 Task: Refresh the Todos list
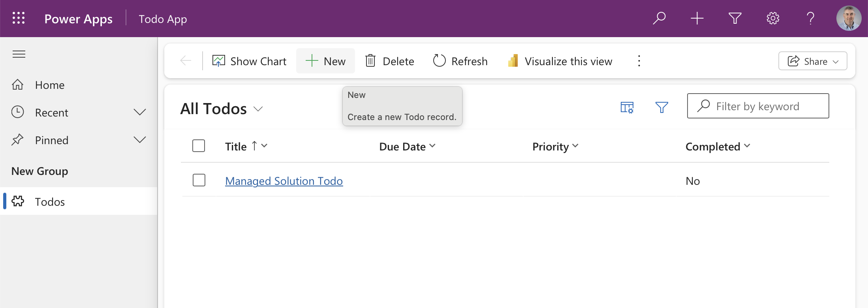[460, 61]
